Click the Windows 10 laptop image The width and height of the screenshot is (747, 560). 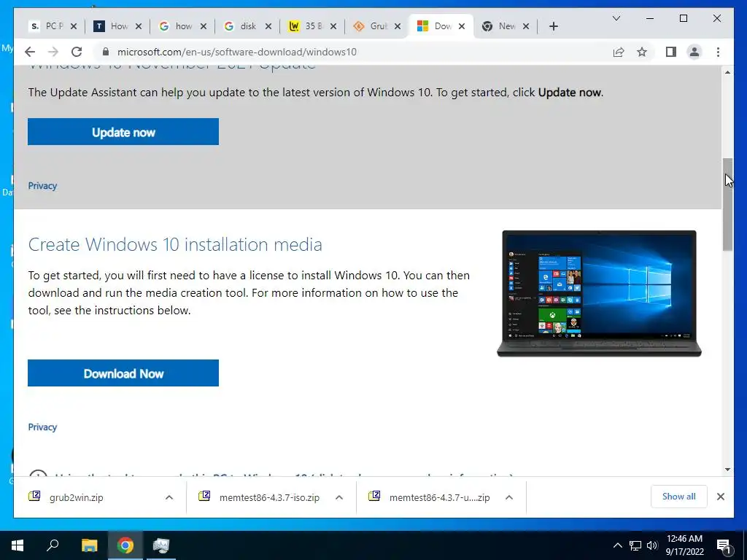pos(599,293)
